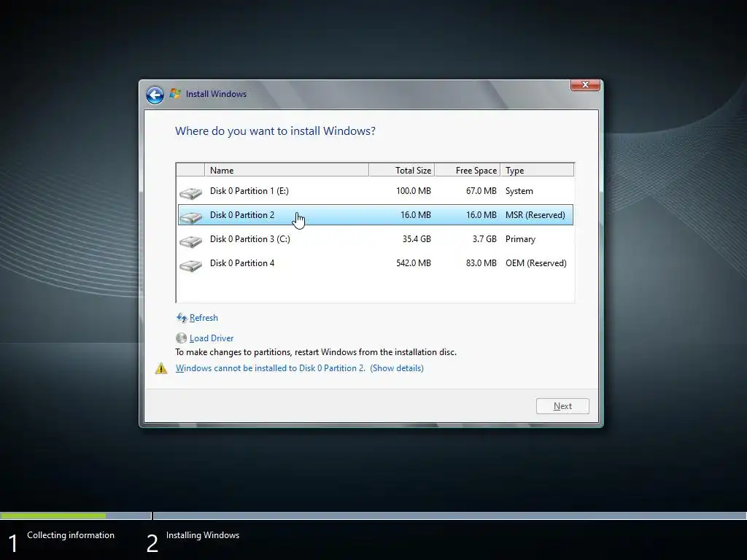Click the 542.0 MB total size cell
747x560 pixels.
click(x=414, y=262)
